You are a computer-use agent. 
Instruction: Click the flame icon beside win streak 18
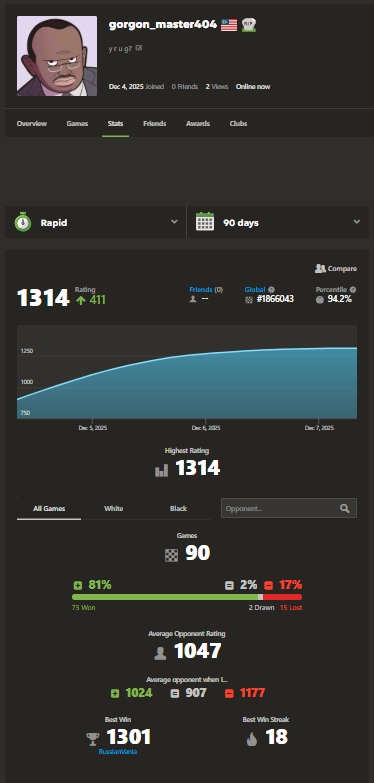click(252, 739)
